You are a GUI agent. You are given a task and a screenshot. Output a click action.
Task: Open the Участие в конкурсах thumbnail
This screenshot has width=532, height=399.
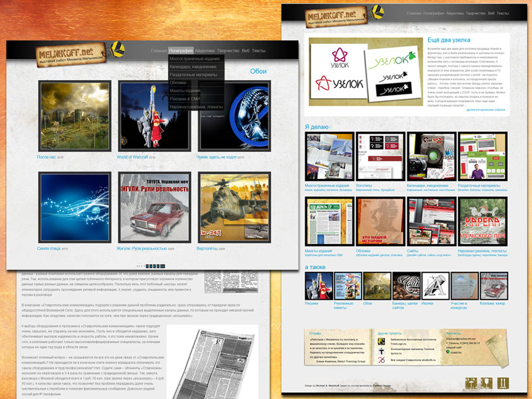click(464, 286)
